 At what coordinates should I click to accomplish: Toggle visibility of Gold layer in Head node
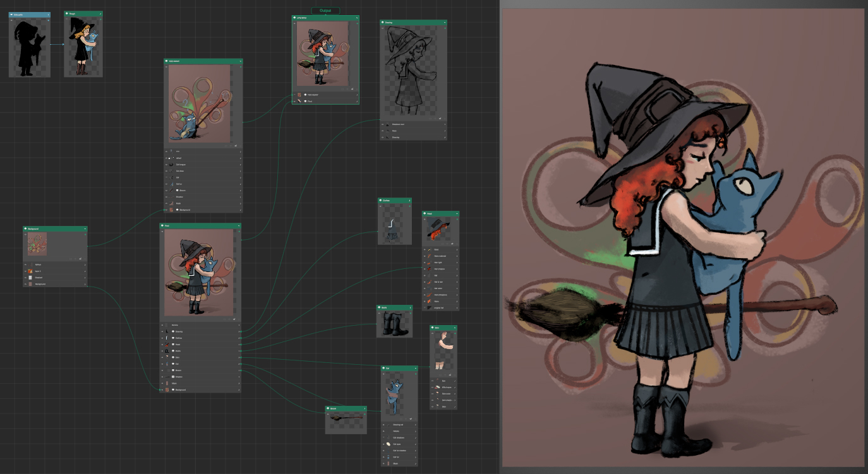tap(425, 250)
